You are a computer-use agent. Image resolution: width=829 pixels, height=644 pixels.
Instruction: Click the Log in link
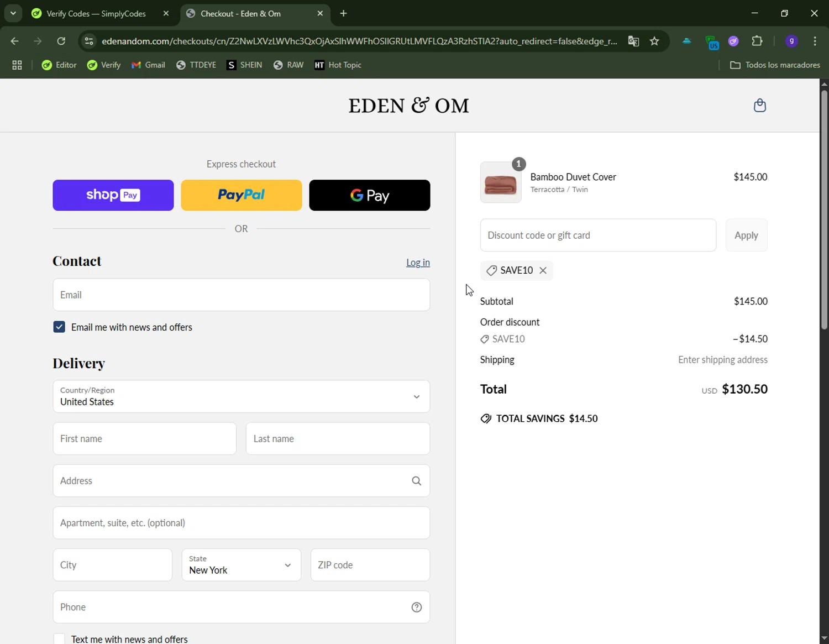tap(418, 263)
